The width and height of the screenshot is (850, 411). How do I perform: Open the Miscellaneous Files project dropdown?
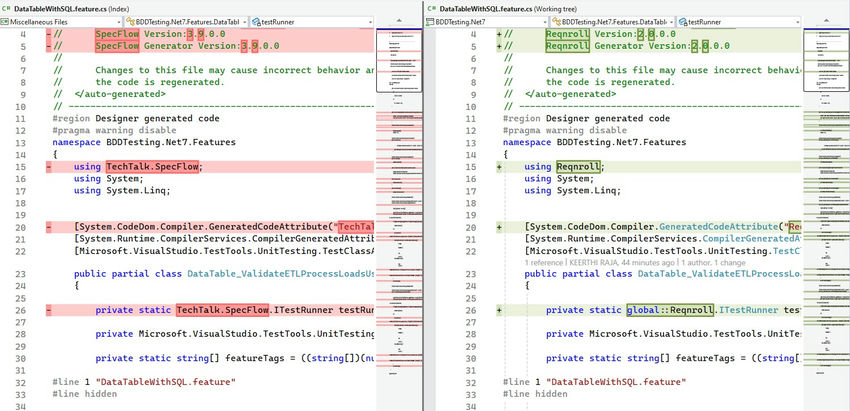click(x=60, y=21)
